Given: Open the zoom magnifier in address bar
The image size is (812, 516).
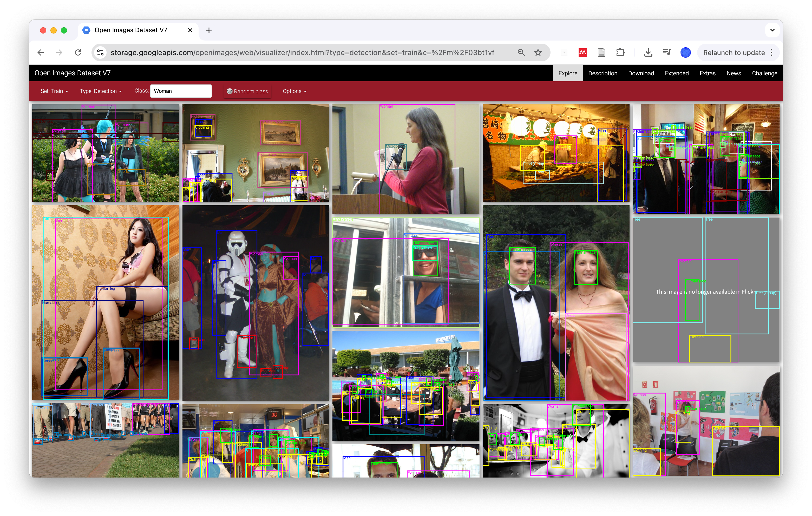Looking at the screenshot, I should [521, 52].
